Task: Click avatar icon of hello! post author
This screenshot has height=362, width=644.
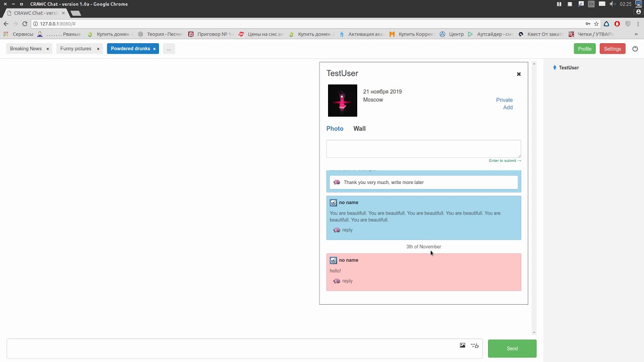Action: 333,260
